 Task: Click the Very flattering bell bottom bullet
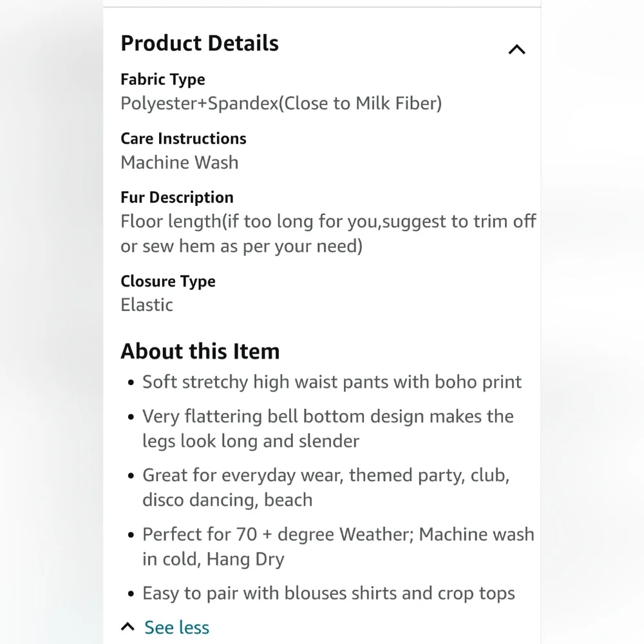coord(328,428)
